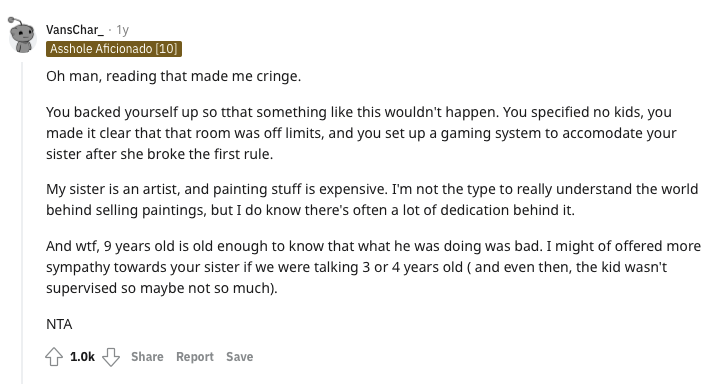Click the Asshole Aficionado [10] flair

coord(114,49)
